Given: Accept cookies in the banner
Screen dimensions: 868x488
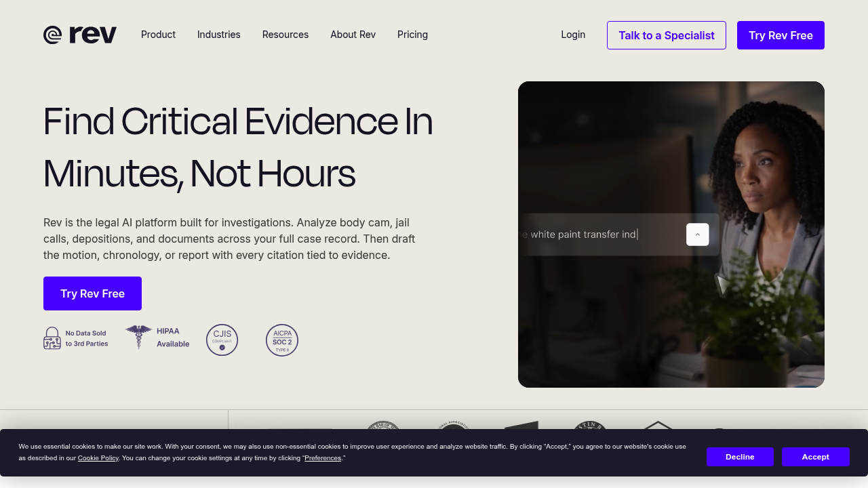Looking at the screenshot, I should pyautogui.click(x=816, y=457).
